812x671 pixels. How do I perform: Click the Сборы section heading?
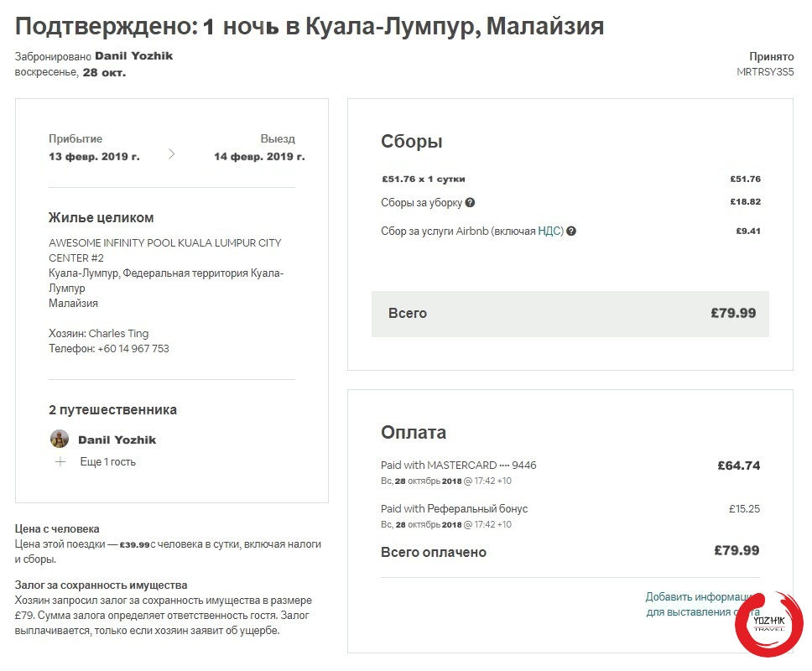tap(411, 142)
